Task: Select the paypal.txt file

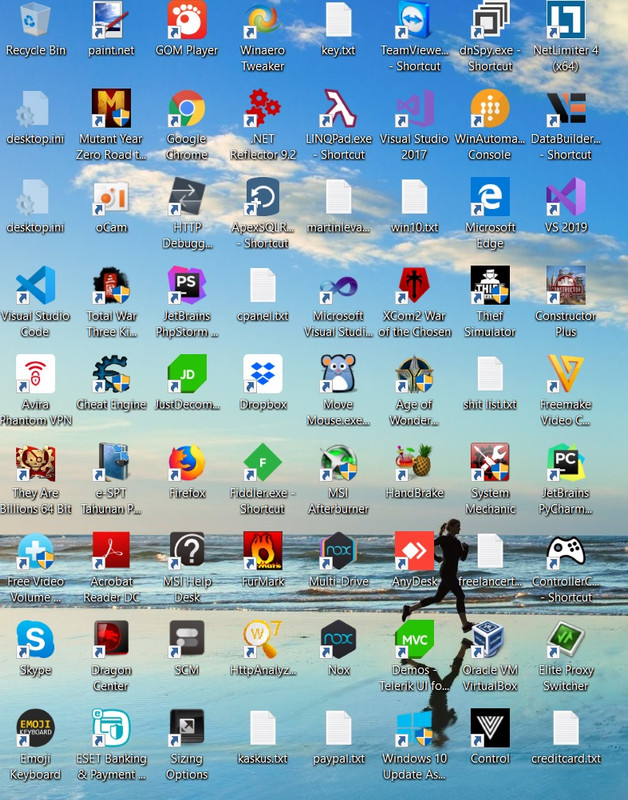Action: point(338,728)
